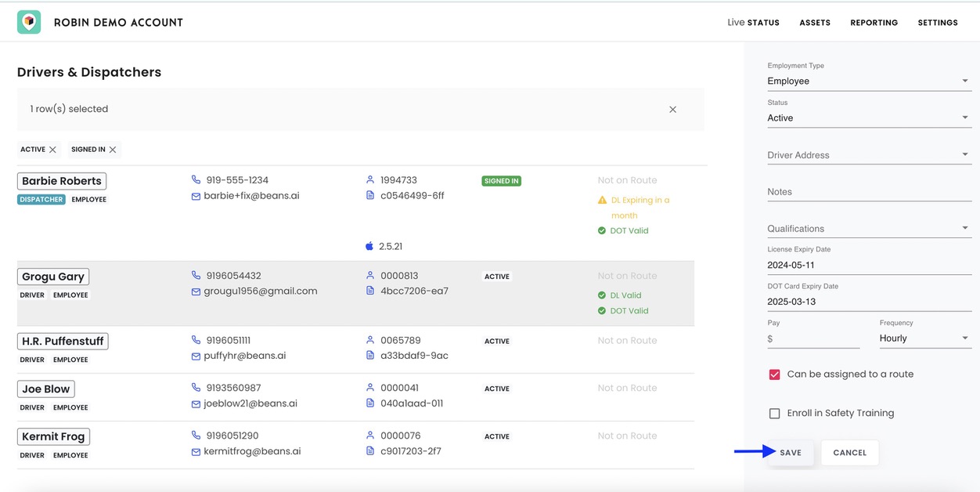This screenshot has height=492, width=980.
Task: Click green check for Grogu's DL Valid
Action: [602, 295]
